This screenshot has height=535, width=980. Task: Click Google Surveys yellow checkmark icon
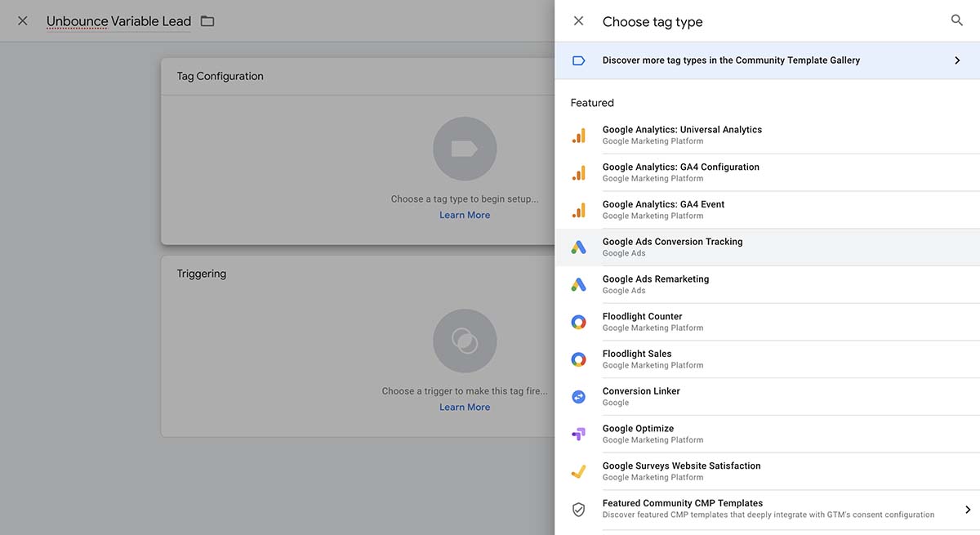[x=578, y=472]
